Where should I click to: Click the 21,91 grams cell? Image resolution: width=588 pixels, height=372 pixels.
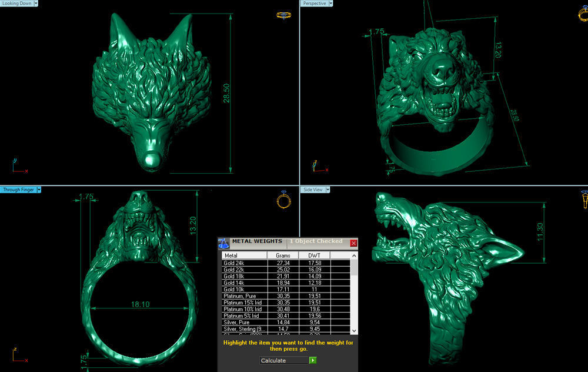coord(283,276)
